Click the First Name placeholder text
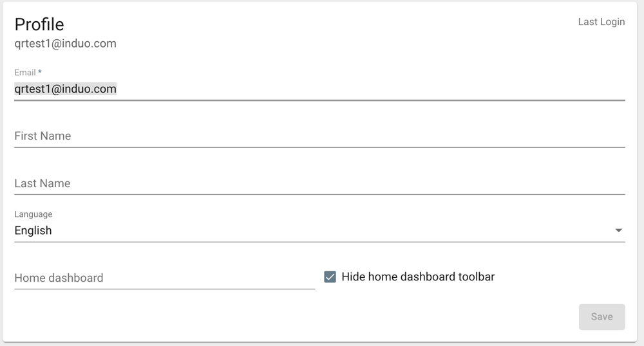 tap(43, 136)
